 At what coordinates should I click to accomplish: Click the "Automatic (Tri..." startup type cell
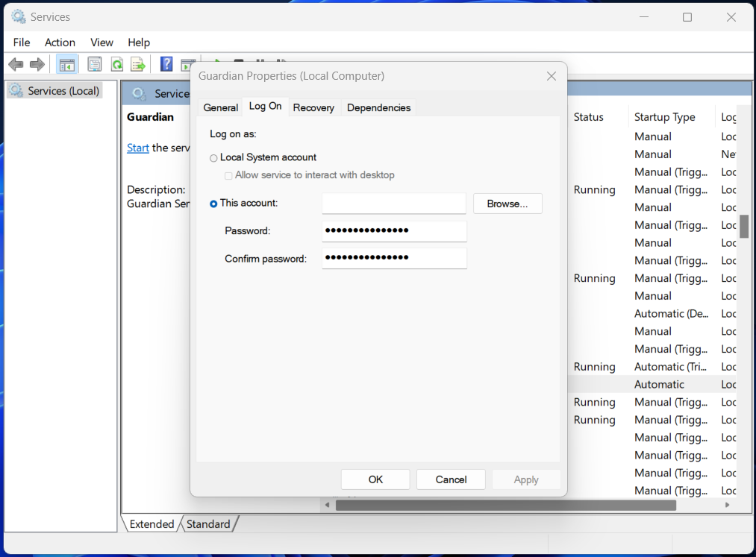click(x=670, y=367)
